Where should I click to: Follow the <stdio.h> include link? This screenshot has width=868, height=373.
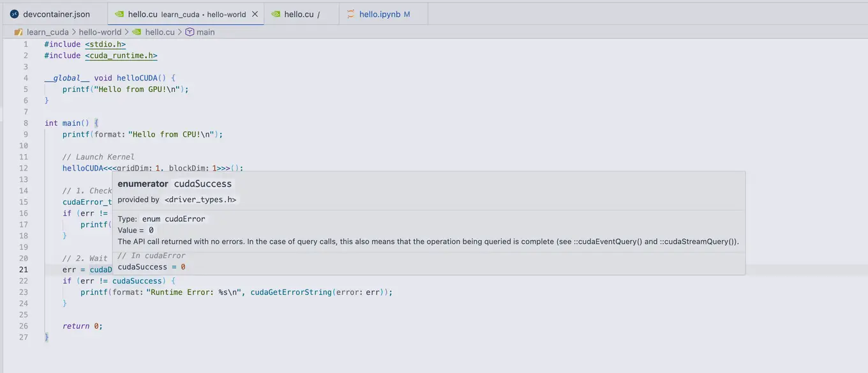(105, 45)
